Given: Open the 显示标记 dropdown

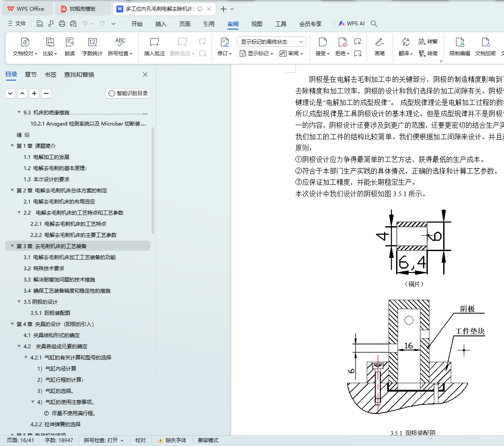Looking at the screenshot, I should tap(256, 54).
